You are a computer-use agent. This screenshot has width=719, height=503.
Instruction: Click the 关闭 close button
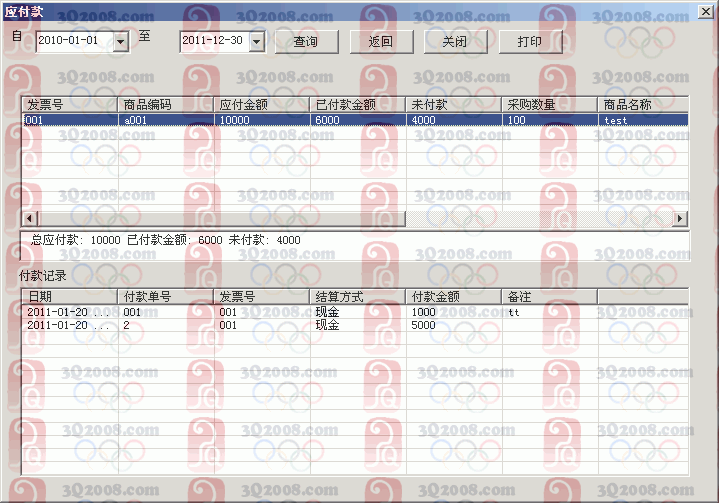(455, 42)
